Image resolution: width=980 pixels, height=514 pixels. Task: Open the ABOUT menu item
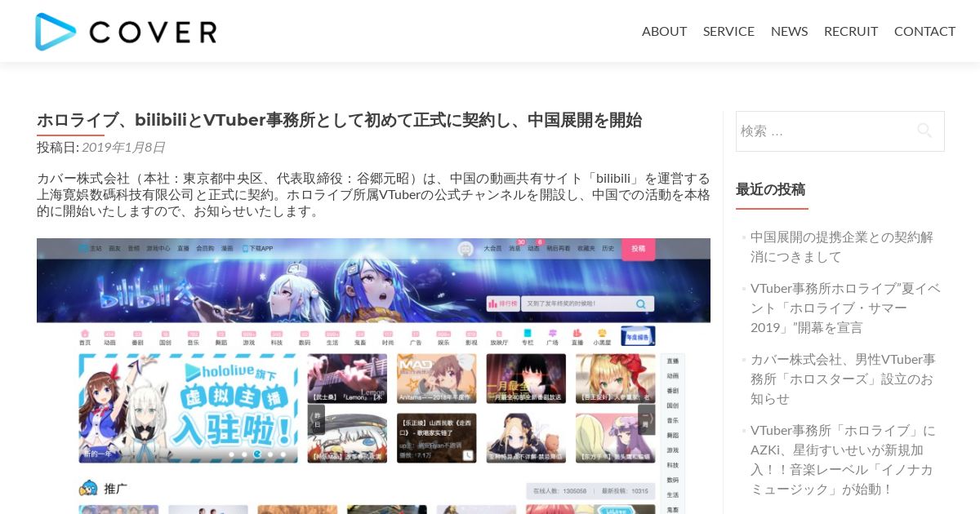(664, 31)
